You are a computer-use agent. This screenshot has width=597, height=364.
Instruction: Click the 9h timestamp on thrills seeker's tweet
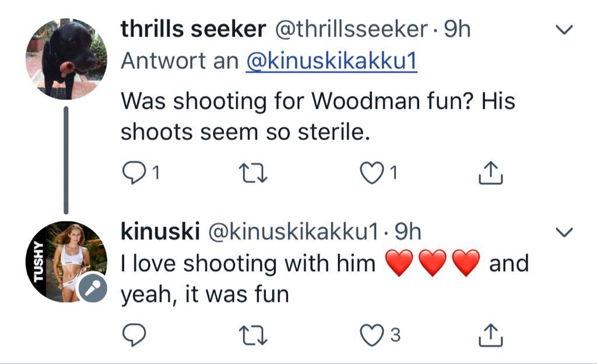pos(457,30)
